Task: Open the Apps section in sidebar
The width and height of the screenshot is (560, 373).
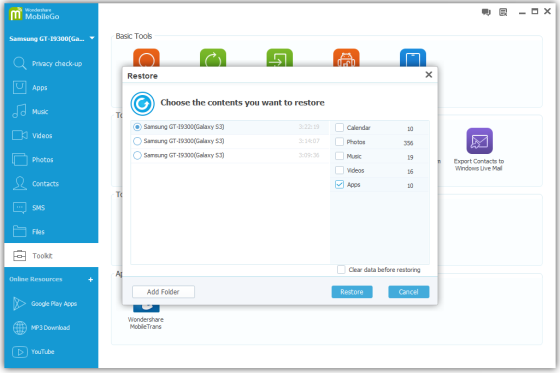Action: click(51, 88)
